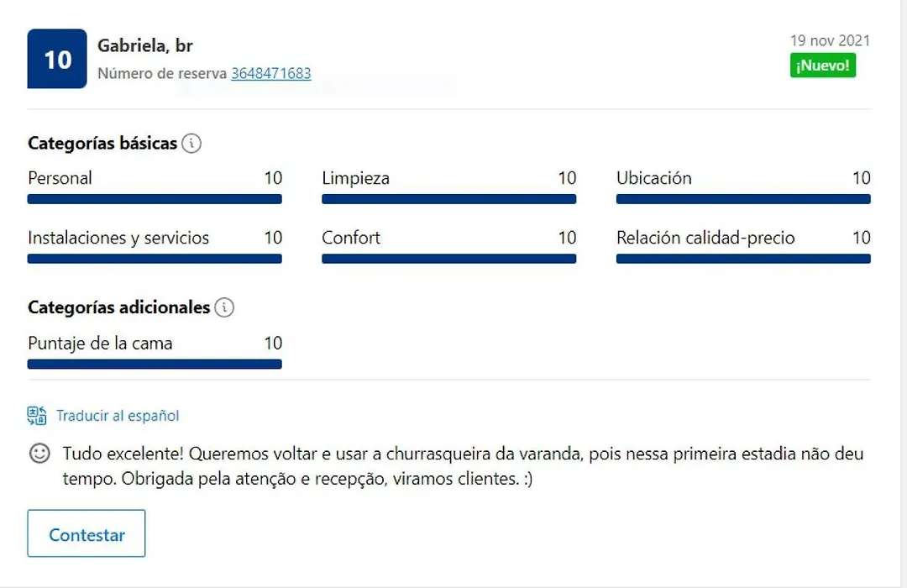Click the Personal rating bar
The height and width of the screenshot is (588, 907).
coord(155,199)
